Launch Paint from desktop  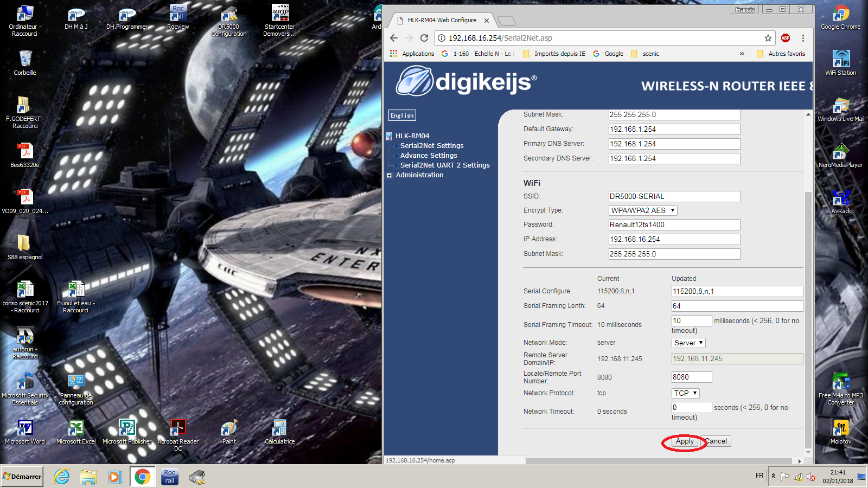229,432
